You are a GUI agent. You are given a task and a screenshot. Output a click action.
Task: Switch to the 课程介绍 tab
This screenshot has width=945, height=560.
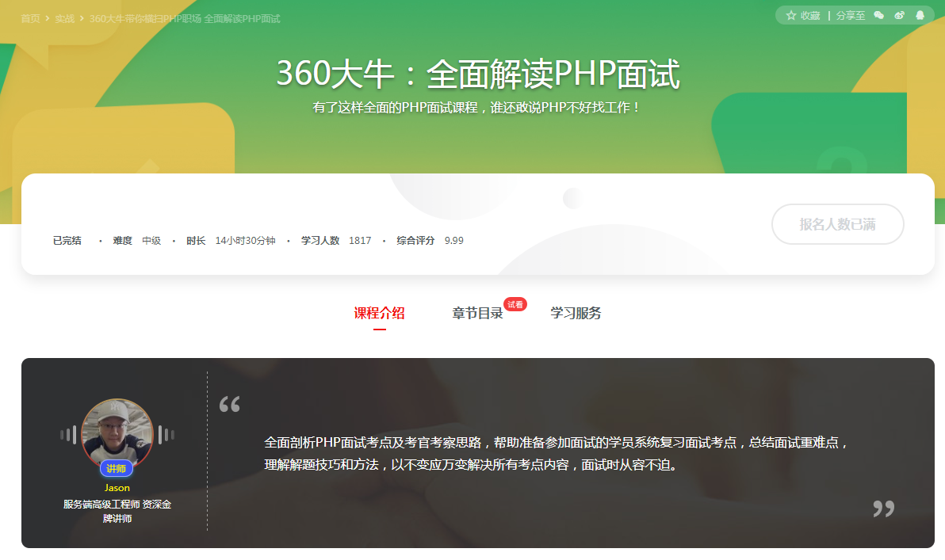tap(379, 313)
